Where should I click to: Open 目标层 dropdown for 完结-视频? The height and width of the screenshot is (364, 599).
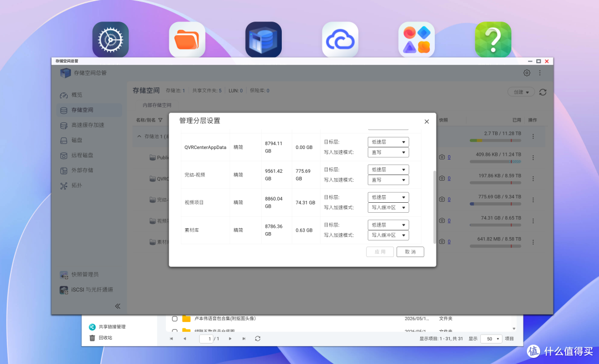click(x=388, y=170)
